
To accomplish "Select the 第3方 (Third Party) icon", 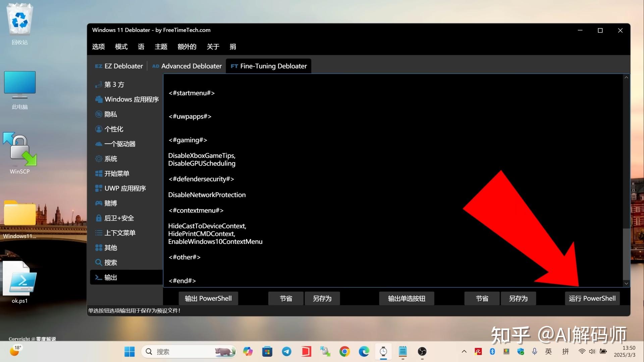I will [99, 84].
